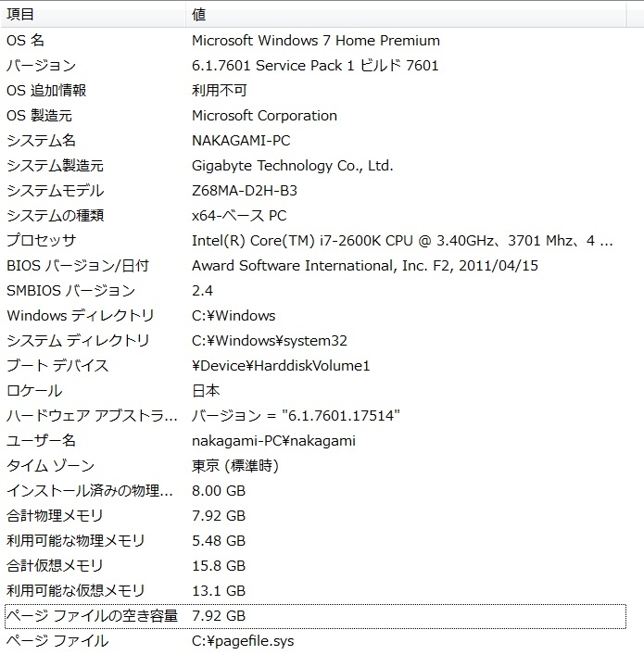
Task: Select the システムモデル row label
Action: (x=56, y=191)
